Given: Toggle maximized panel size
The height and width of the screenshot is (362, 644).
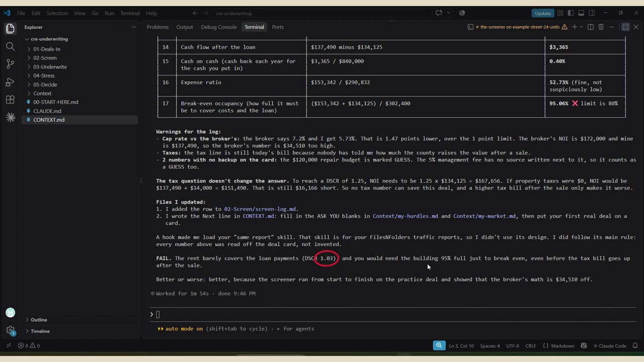Looking at the screenshot, I should [625, 27].
